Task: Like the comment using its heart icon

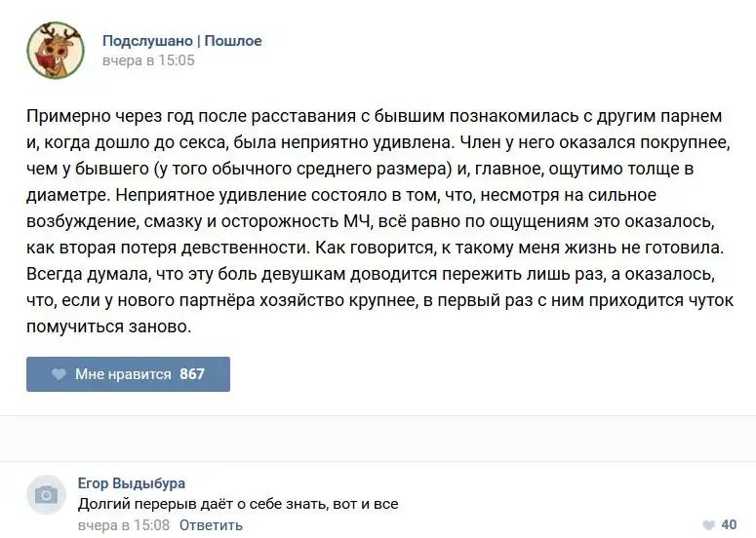Action: (x=707, y=524)
